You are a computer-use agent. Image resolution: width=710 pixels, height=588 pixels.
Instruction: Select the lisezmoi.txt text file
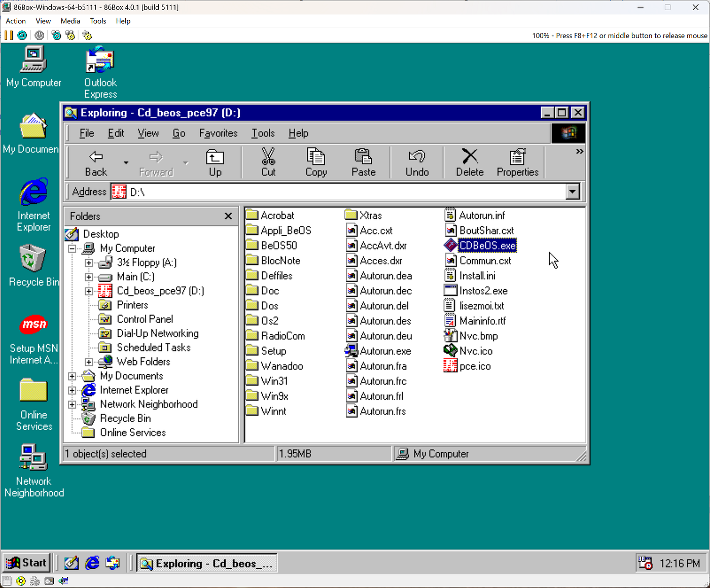tap(481, 305)
